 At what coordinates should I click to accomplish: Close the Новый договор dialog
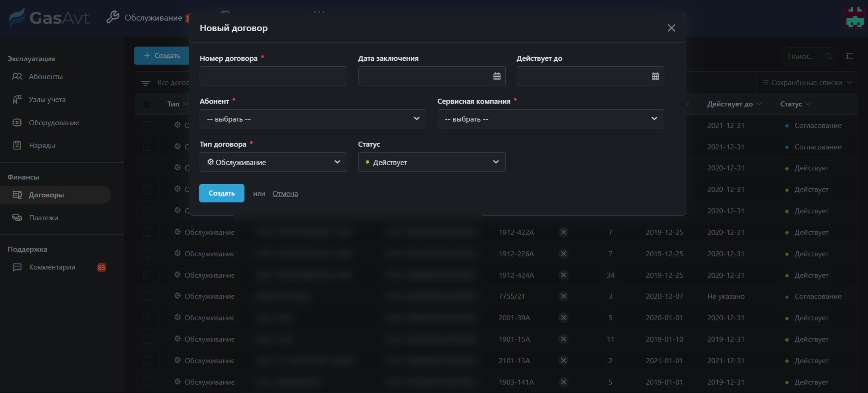(x=671, y=28)
